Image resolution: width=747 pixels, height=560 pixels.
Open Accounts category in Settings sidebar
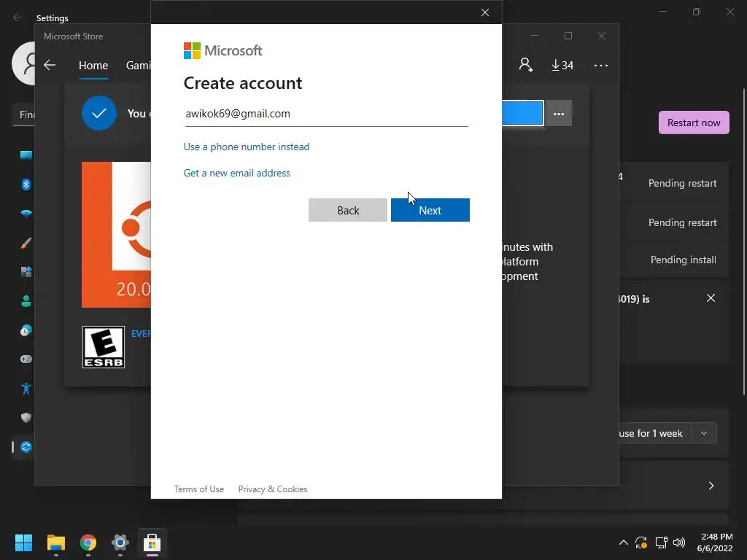click(26, 301)
